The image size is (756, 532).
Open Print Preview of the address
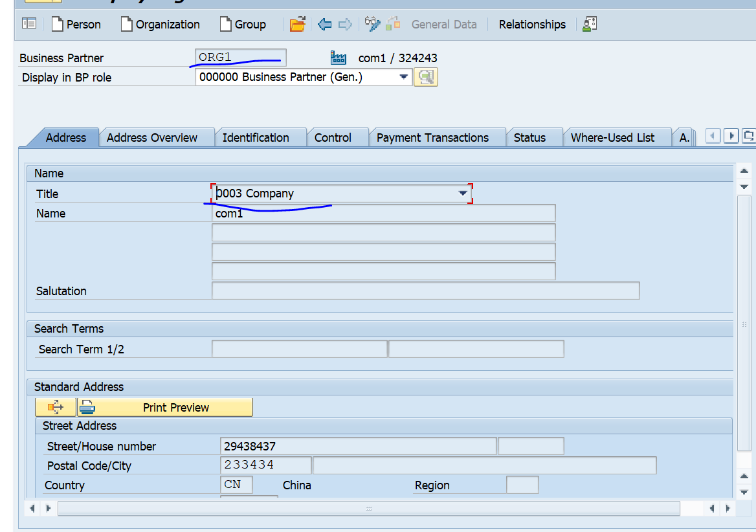tap(165, 407)
